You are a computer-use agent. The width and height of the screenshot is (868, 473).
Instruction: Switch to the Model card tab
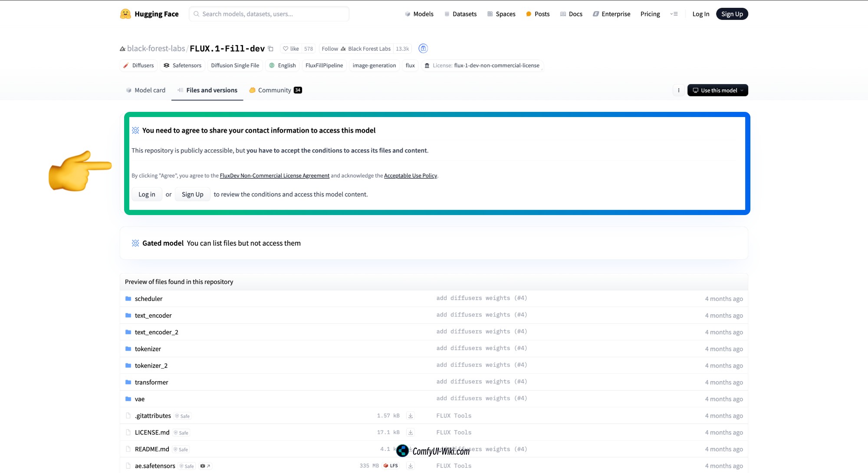[145, 90]
